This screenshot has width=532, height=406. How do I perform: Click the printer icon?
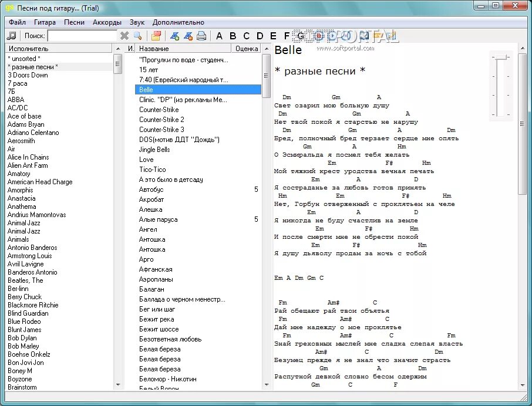pos(201,36)
